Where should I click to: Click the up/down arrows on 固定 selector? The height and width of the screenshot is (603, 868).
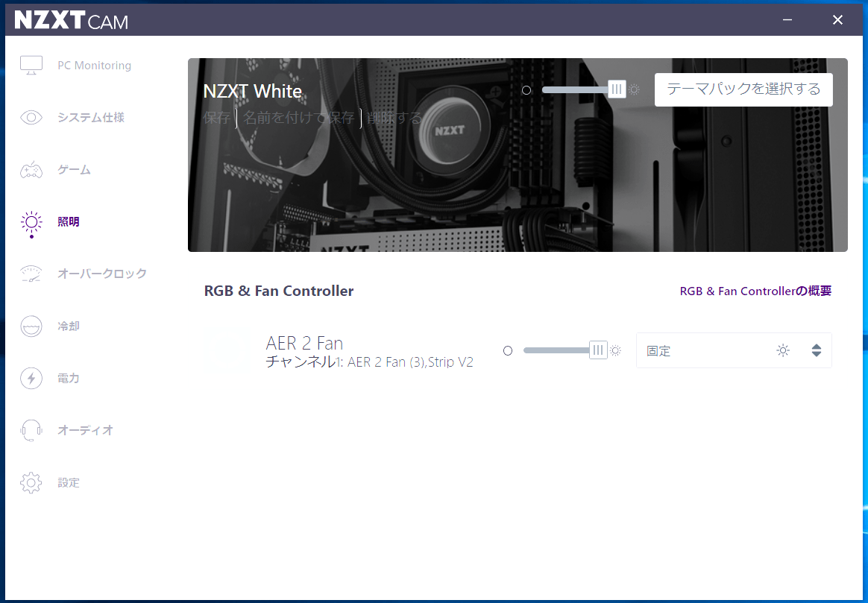coord(817,350)
